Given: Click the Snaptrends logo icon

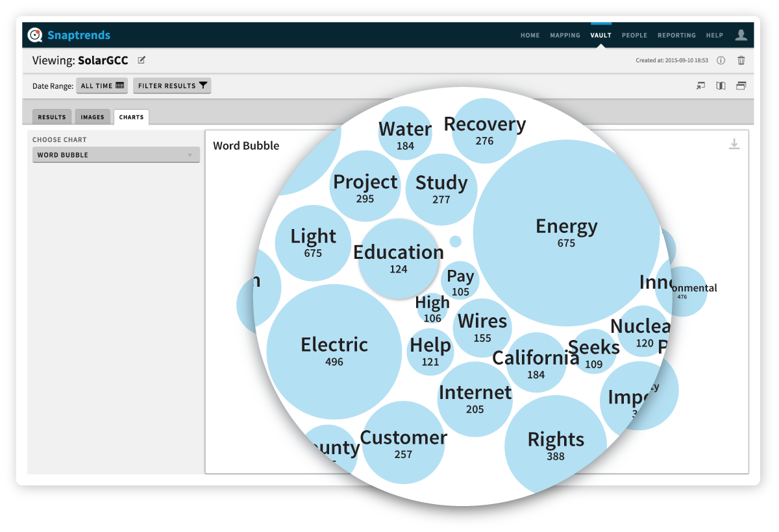Looking at the screenshot, I should (x=35, y=35).
